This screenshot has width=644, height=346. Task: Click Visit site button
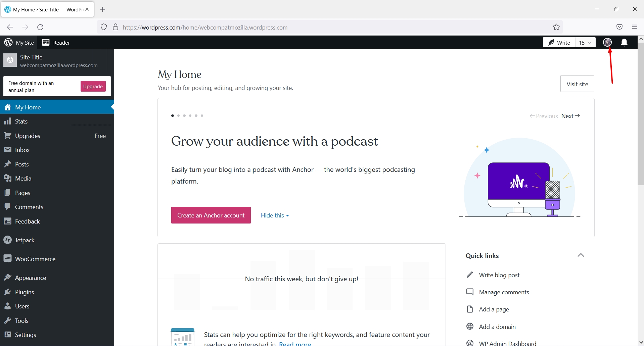(x=577, y=84)
